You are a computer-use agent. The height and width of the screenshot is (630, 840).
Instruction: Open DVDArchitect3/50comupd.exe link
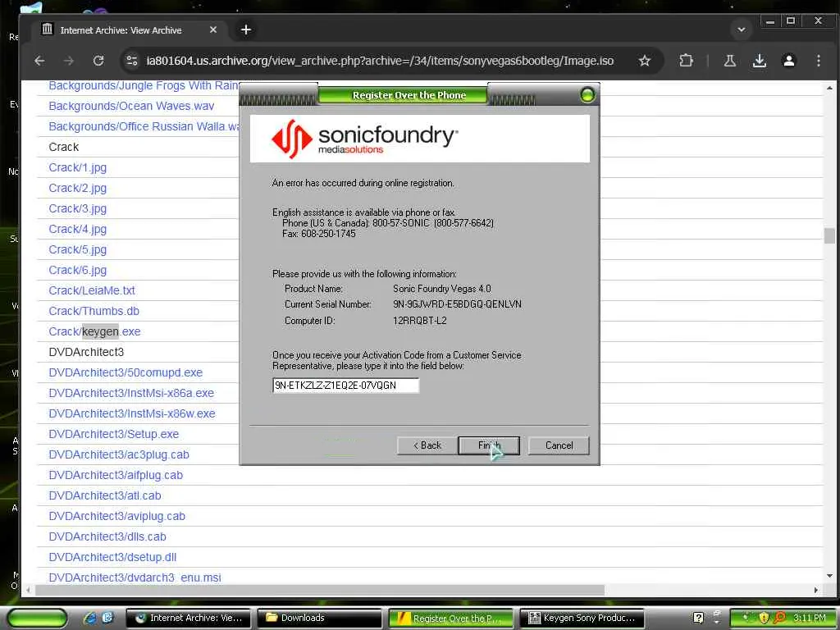point(126,373)
